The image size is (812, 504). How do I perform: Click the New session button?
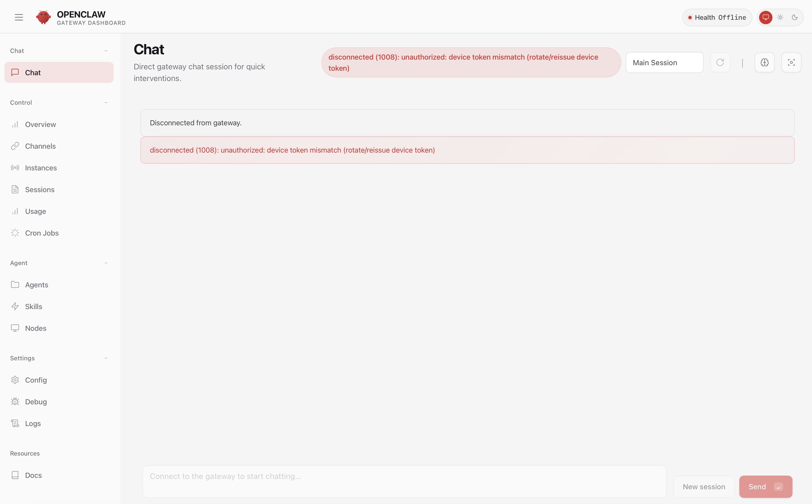pyautogui.click(x=704, y=487)
